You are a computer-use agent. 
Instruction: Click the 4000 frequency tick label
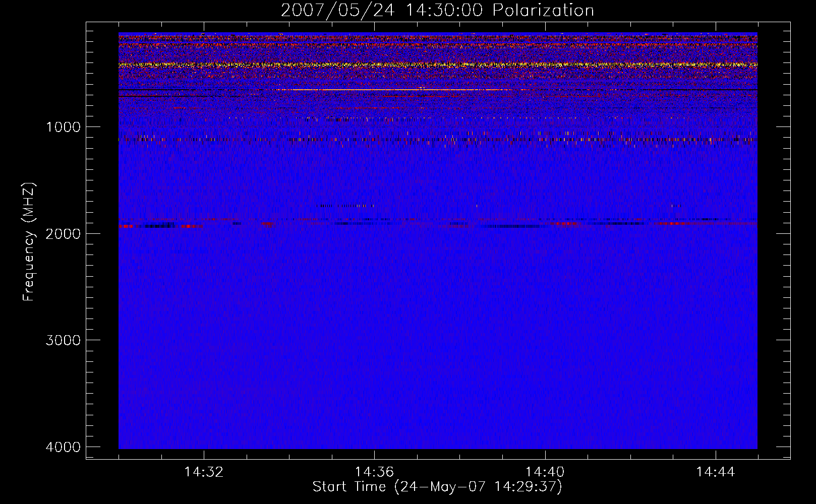click(x=64, y=447)
